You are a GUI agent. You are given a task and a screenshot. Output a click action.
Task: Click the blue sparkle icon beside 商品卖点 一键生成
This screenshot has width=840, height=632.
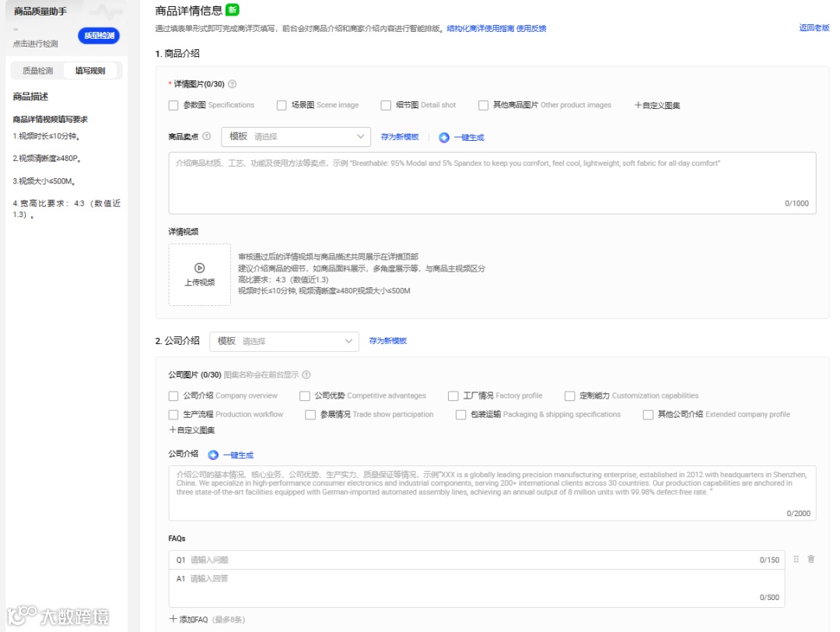click(444, 137)
